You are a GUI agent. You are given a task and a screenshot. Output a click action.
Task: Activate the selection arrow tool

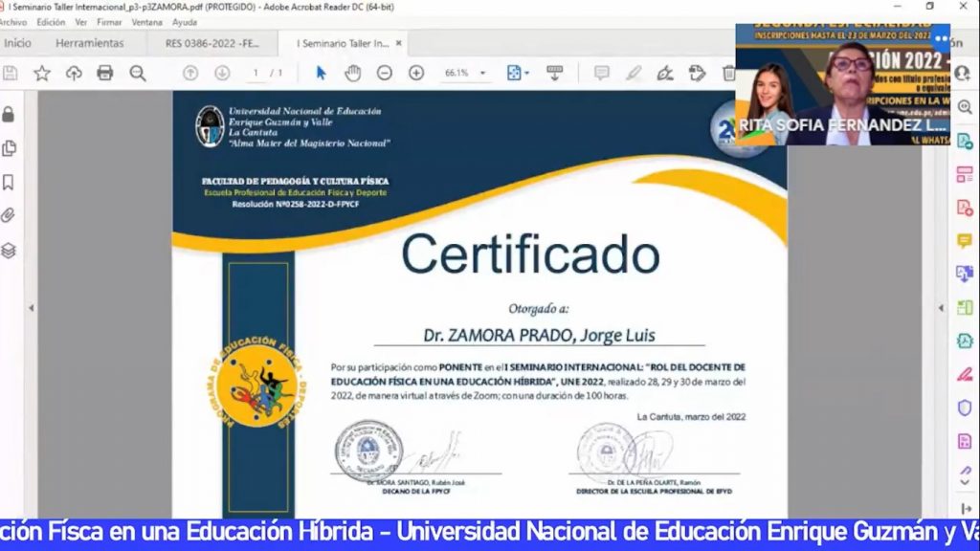[321, 73]
